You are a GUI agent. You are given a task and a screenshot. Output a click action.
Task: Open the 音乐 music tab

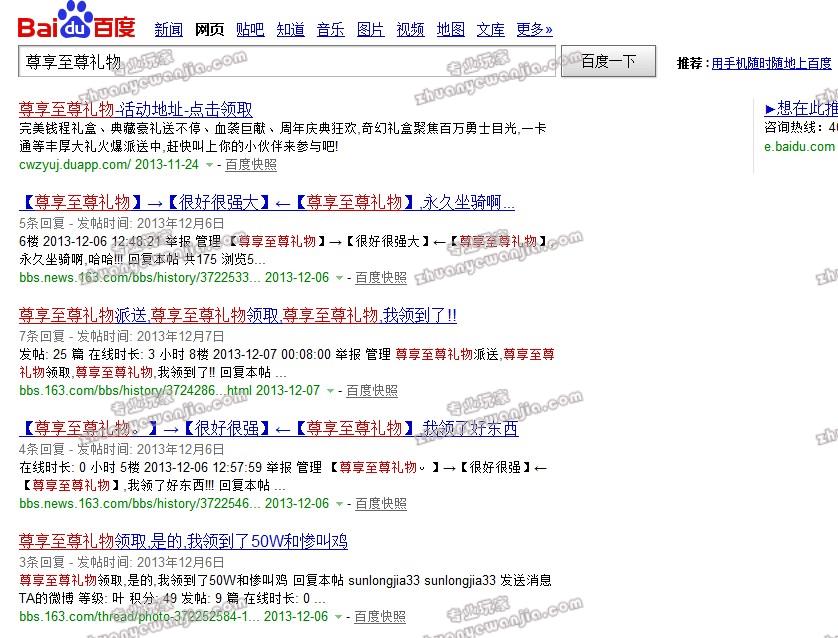(x=330, y=29)
